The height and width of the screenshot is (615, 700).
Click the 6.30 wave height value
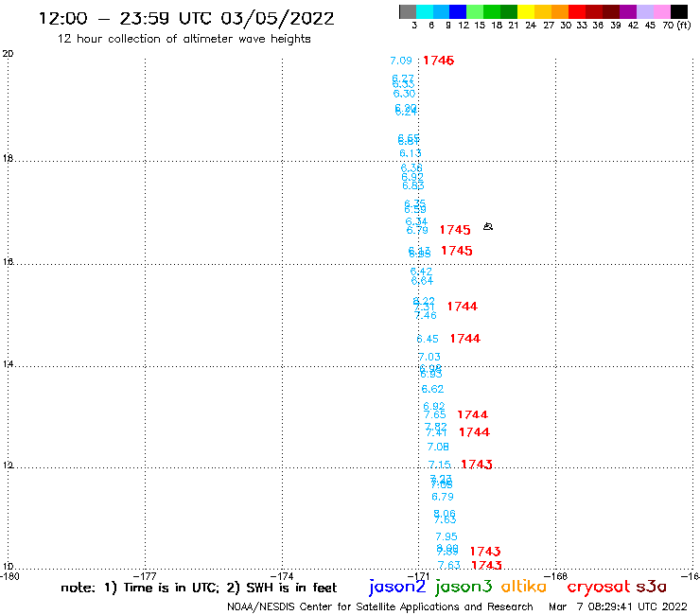pyautogui.click(x=404, y=94)
